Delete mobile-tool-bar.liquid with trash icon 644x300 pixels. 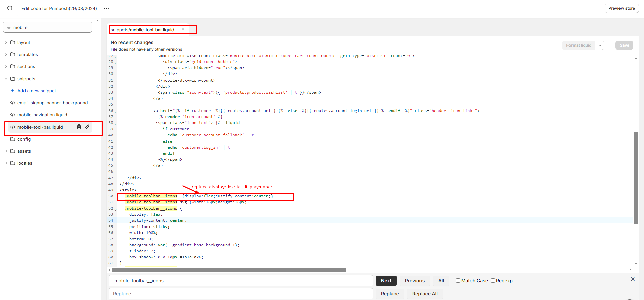(79, 127)
